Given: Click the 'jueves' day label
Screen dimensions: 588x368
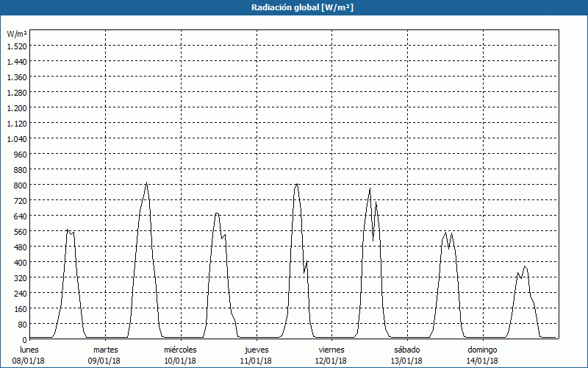Looking at the screenshot, I should point(257,350).
